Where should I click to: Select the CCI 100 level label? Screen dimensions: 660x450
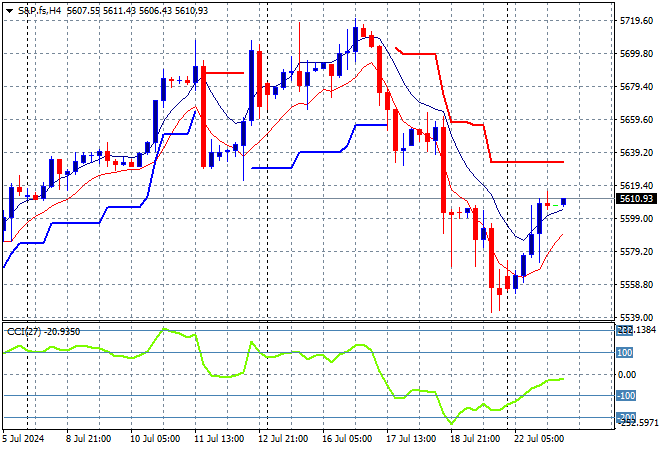coord(625,353)
